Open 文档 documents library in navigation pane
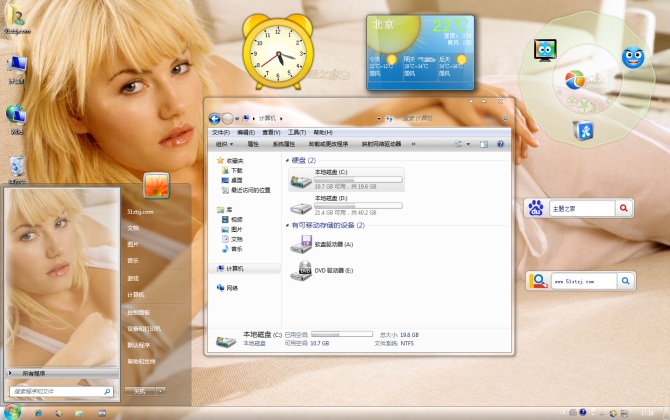 pos(232,239)
